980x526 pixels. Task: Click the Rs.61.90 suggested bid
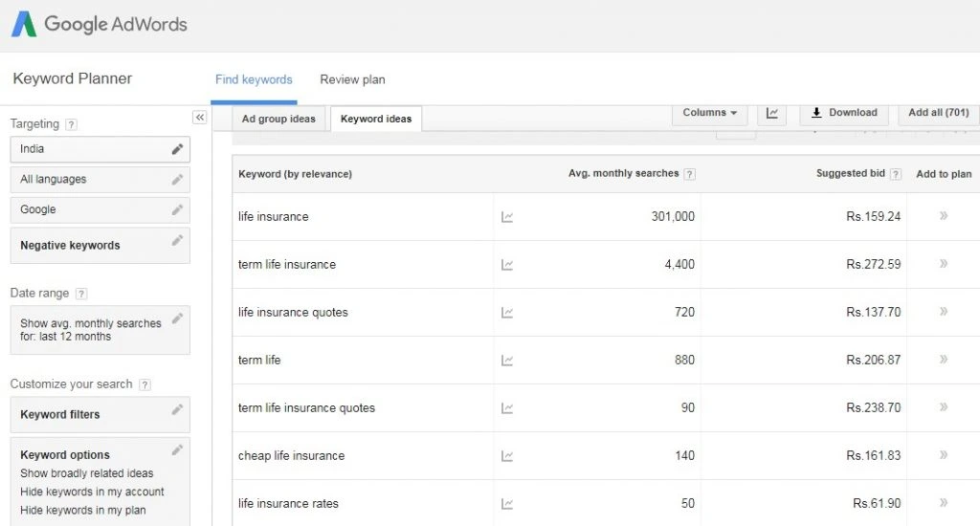[877, 503]
